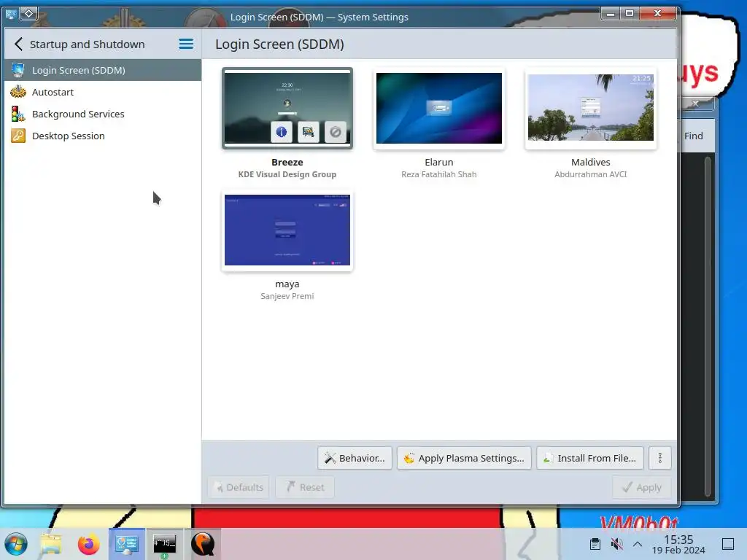This screenshot has height=560, width=747.
Task: Click the Breeze theme name label
Action: click(287, 162)
